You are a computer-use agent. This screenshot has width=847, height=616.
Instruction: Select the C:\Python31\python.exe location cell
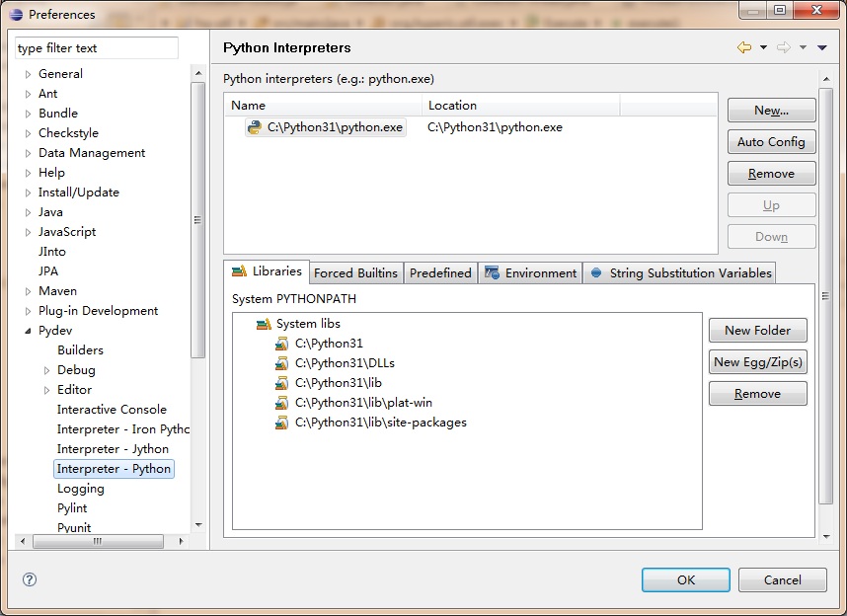tap(495, 127)
